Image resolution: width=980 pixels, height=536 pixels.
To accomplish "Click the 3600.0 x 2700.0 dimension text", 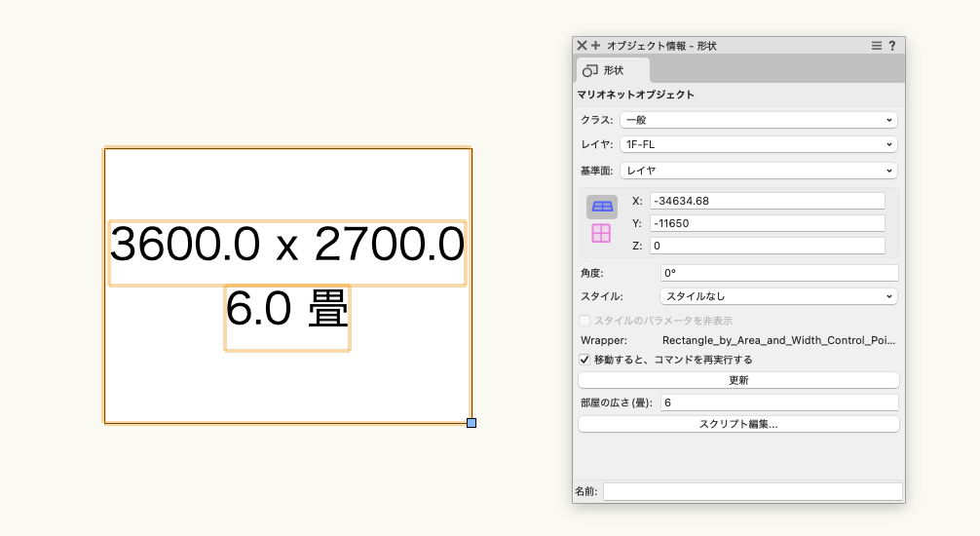I will point(287,246).
